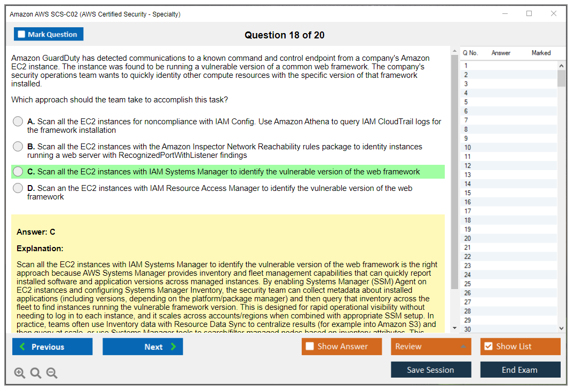The height and width of the screenshot is (392, 574).
Task: Toggle the Show Answer checkbox
Action: pos(310,347)
